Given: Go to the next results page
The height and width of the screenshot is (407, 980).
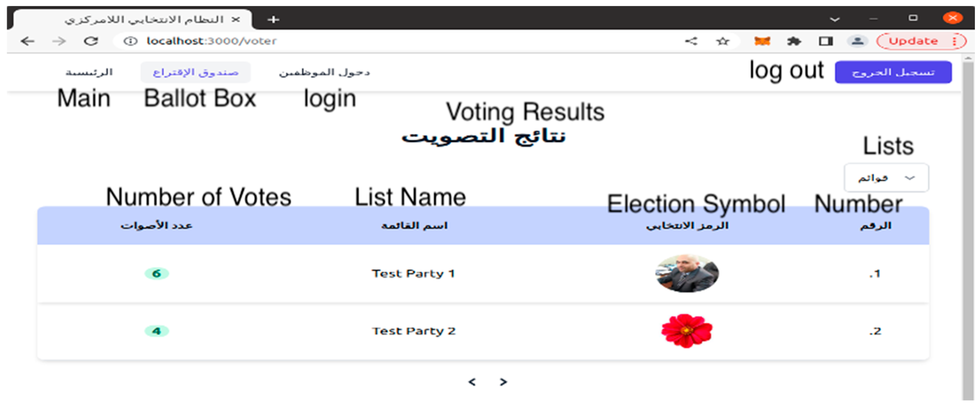Looking at the screenshot, I should [503, 382].
